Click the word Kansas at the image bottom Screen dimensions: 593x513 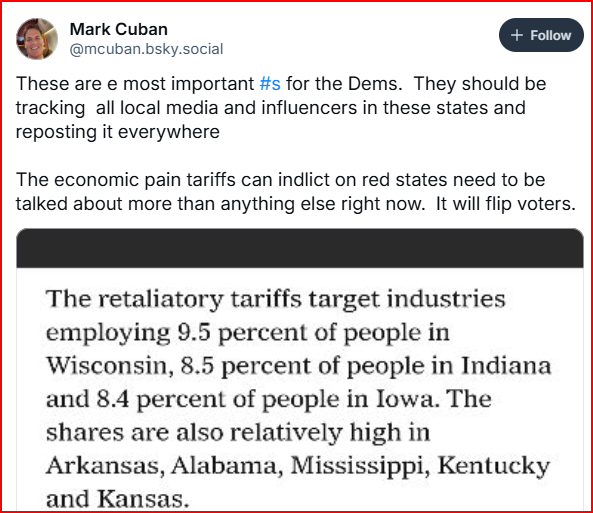[143, 499]
